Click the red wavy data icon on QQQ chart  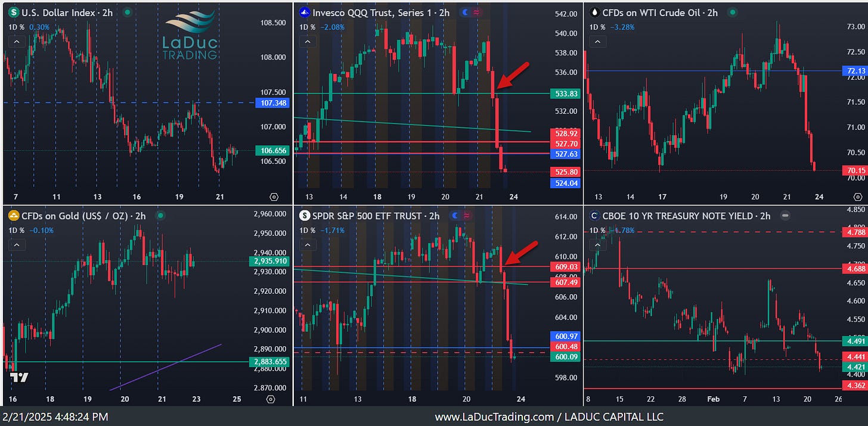(476, 12)
